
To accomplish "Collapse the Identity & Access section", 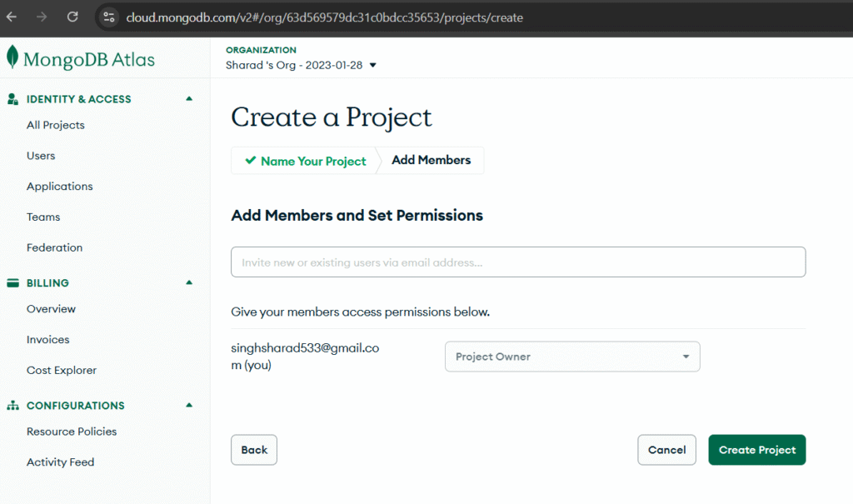I will click(189, 98).
